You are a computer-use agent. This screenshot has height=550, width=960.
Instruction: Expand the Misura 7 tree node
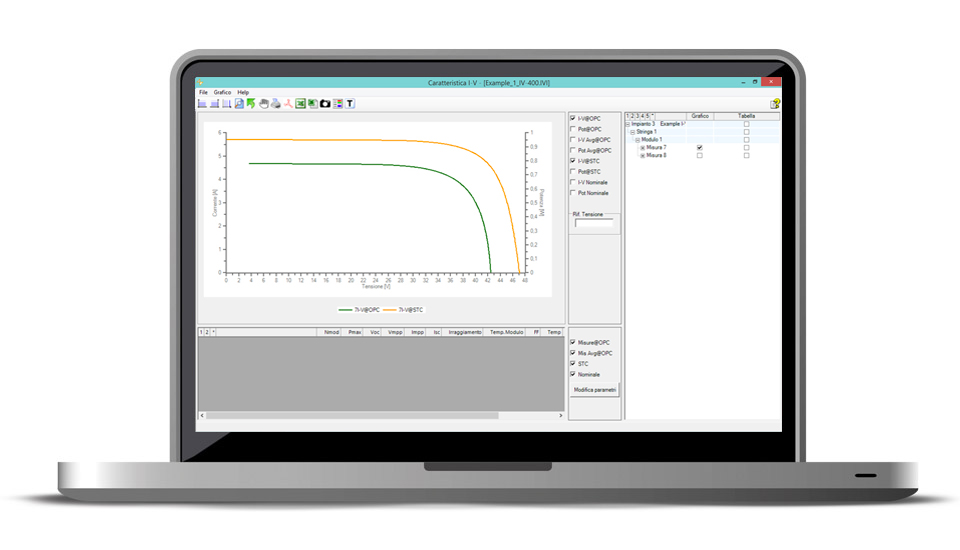(642, 148)
